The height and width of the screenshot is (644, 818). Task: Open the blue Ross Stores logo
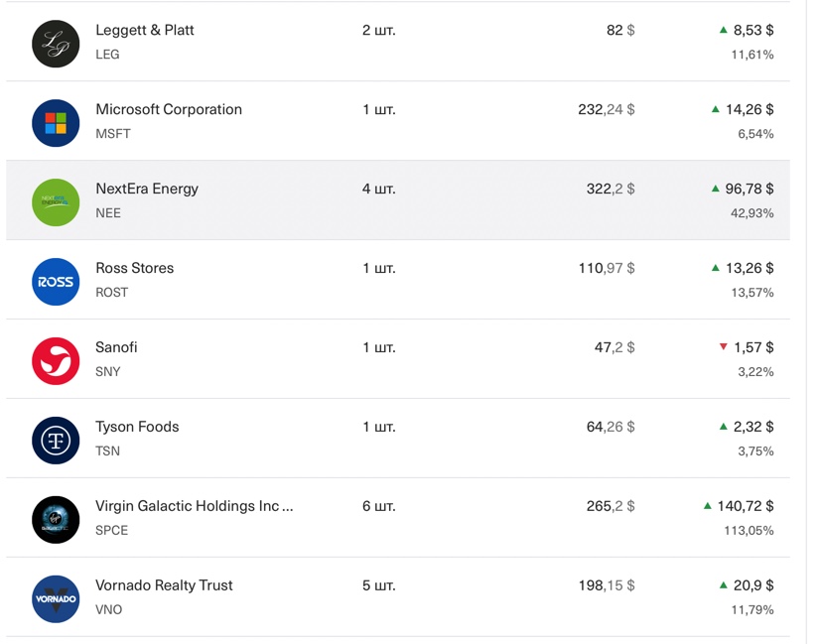point(56,282)
